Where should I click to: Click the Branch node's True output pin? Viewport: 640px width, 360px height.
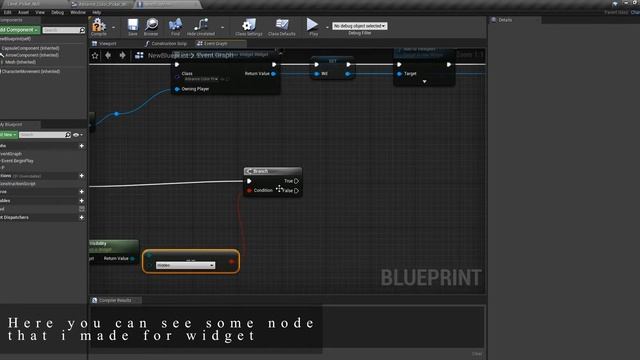tap(297, 181)
